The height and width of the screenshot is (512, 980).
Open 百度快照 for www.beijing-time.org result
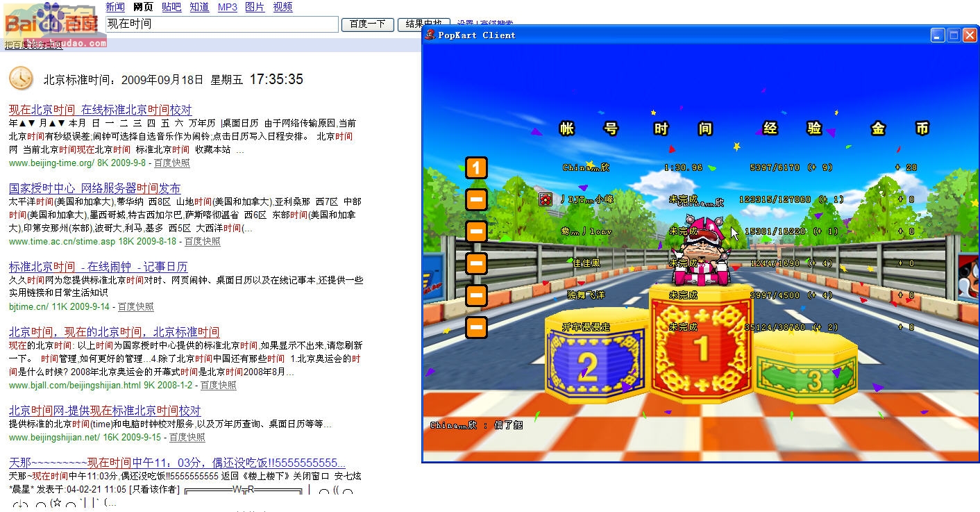pos(171,163)
